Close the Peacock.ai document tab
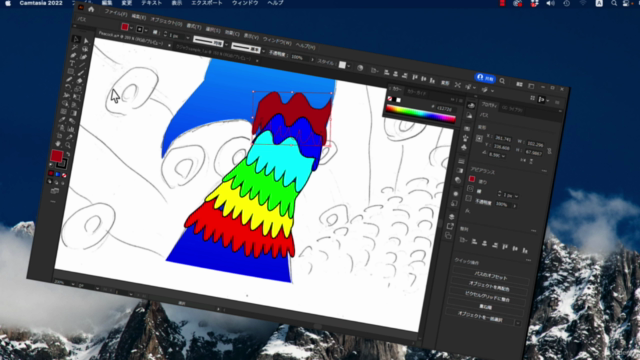Image resolution: width=640 pixels, height=360 pixels. pyautogui.click(x=169, y=45)
